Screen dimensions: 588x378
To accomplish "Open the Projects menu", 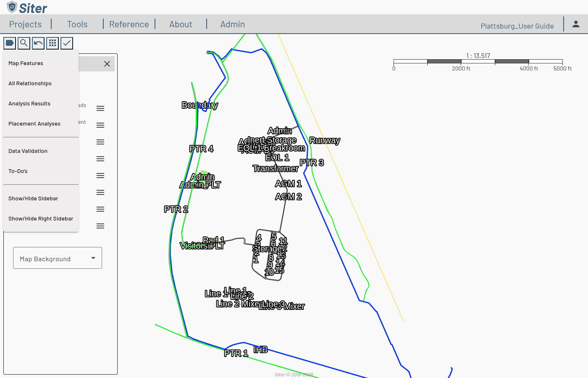I will (x=26, y=24).
